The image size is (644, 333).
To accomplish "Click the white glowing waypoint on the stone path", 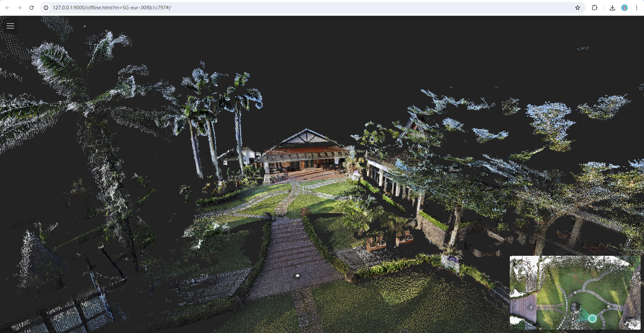I will coord(297,276).
